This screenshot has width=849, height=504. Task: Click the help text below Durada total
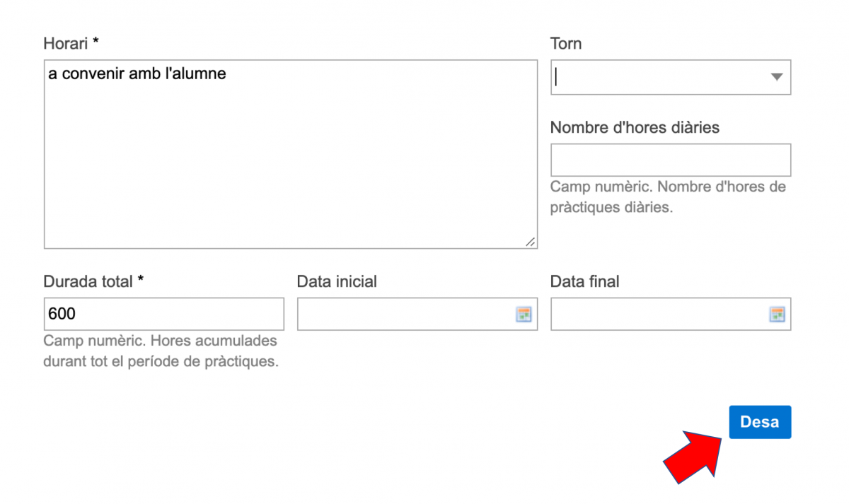click(x=161, y=351)
